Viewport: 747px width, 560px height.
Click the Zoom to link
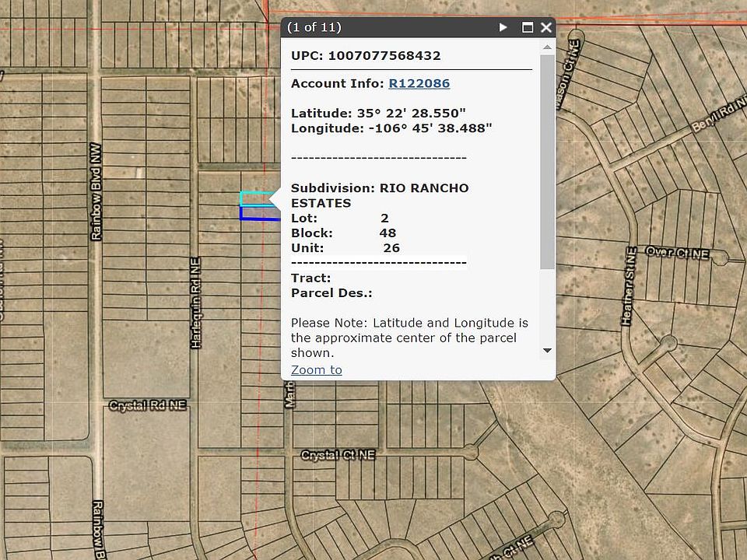pyautogui.click(x=316, y=369)
